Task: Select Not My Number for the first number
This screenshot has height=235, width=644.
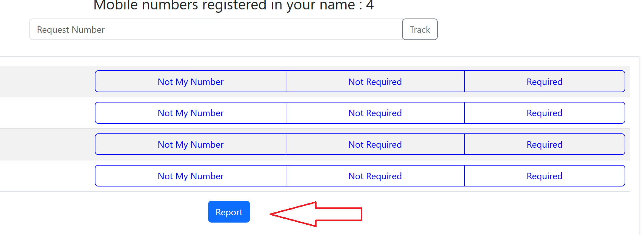Action: [190, 81]
